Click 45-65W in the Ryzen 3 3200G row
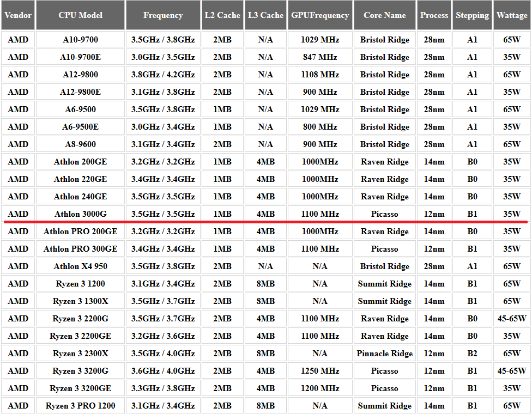This screenshot has width=532, height=414. pos(512,371)
